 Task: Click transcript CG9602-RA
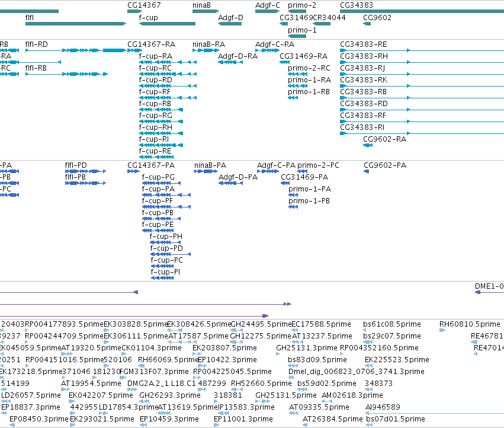(x=368, y=145)
